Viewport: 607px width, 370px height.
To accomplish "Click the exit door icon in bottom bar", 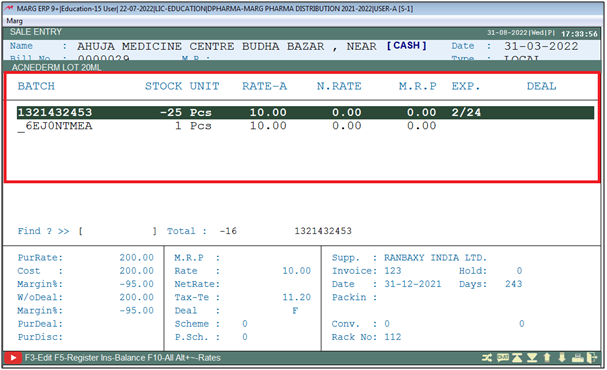I will click(x=592, y=358).
